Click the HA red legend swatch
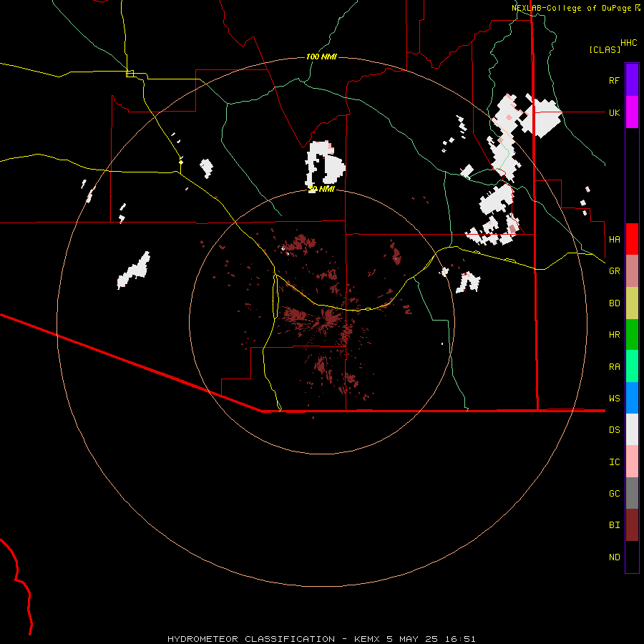The width and height of the screenshot is (644, 644). click(x=632, y=239)
